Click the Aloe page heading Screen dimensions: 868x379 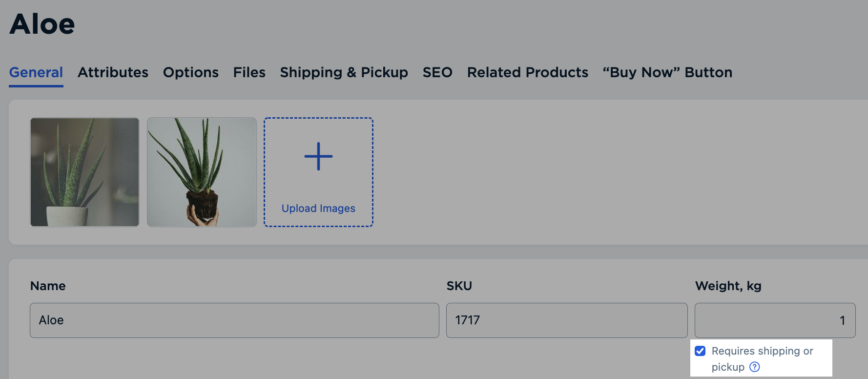pos(42,24)
